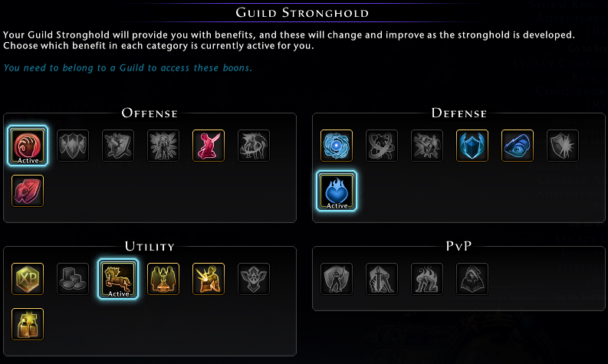Select the gray coin stack Utility boon

coord(74,279)
